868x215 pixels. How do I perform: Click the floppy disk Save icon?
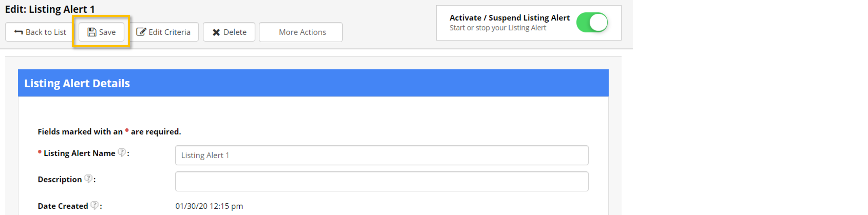pyautogui.click(x=92, y=32)
